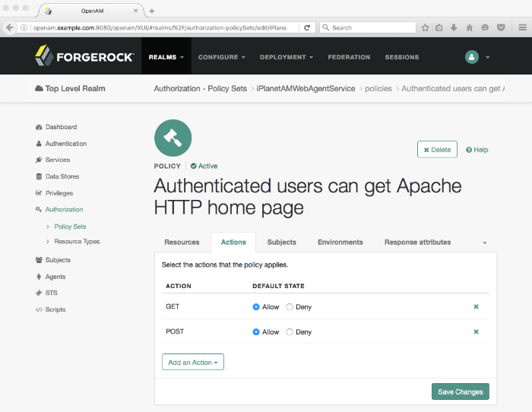The image size is (532, 412).
Task: Open the CONFIGURE dropdown menu
Action: (222, 57)
